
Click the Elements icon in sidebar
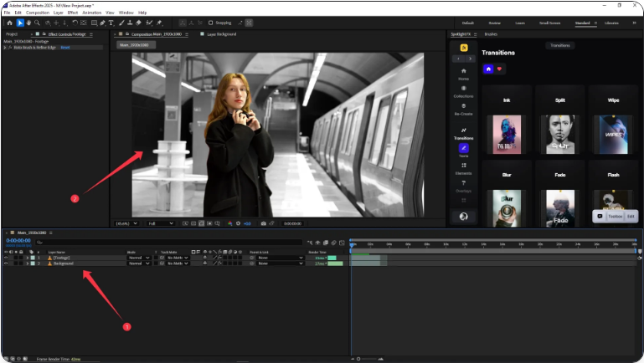pyautogui.click(x=463, y=167)
